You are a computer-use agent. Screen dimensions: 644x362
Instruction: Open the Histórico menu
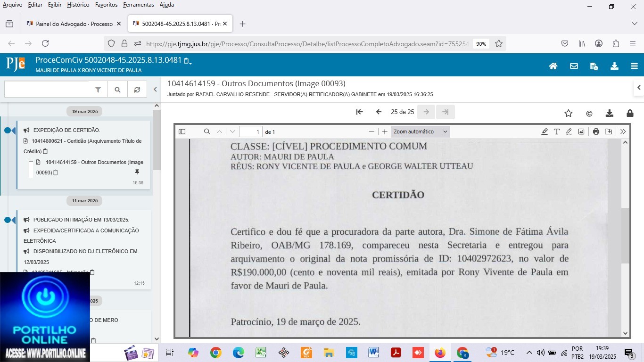(78, 5)
